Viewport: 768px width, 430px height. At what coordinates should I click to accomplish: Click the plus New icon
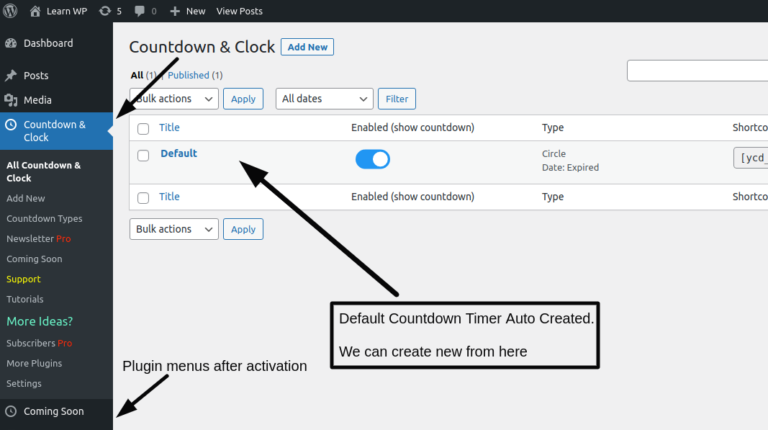175,11
